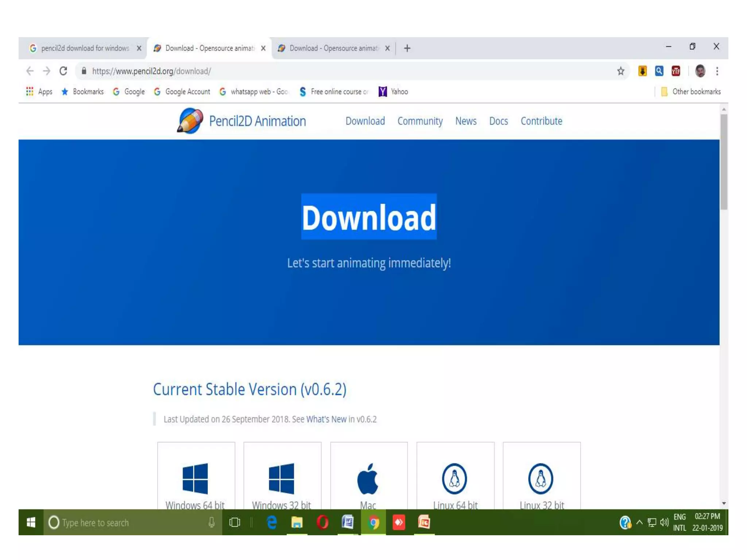Viewport: 747px width, 560px height.
Task: Open the Other bookmarks folder
Action: pos(691,92)
